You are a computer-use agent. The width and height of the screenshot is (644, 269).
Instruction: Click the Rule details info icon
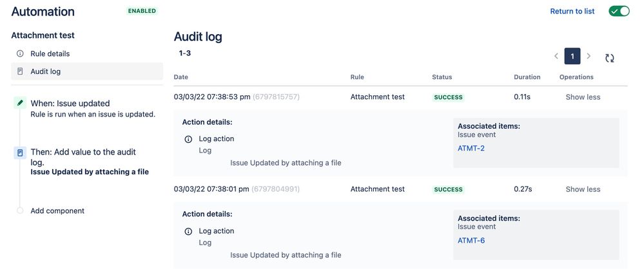click(20, 53)
